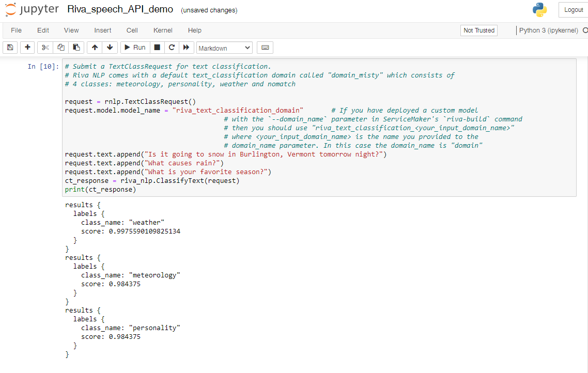Viewport: 588px width, 373px height.
Task: Click the Burlington, Vermont snow question string
Action: pyautogui.click(x=264, y=154)
